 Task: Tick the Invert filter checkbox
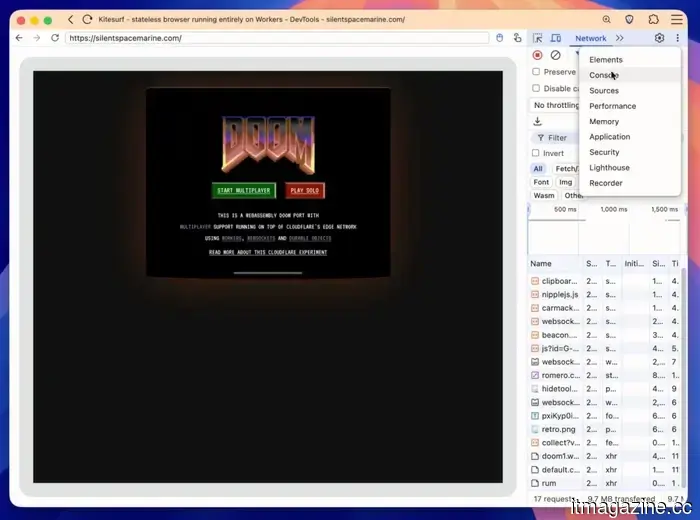536,153
